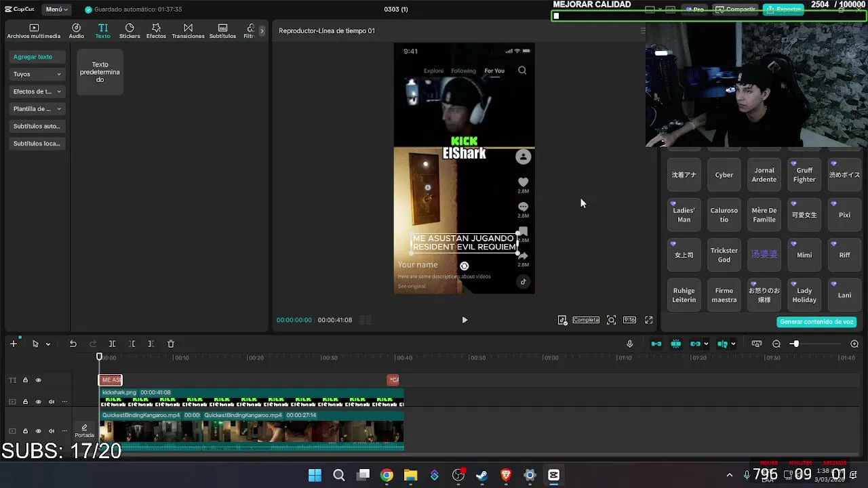
Task: Expand the Tuyos category
Action: 37,74
